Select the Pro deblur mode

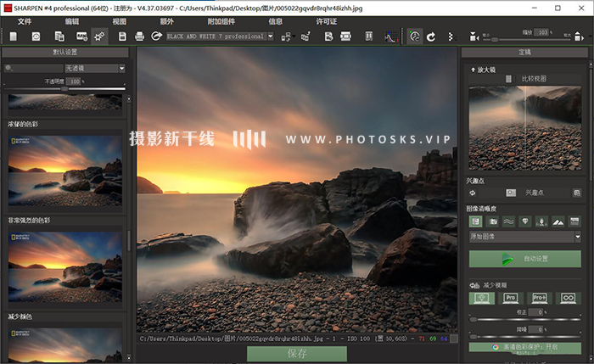point(511,298)
